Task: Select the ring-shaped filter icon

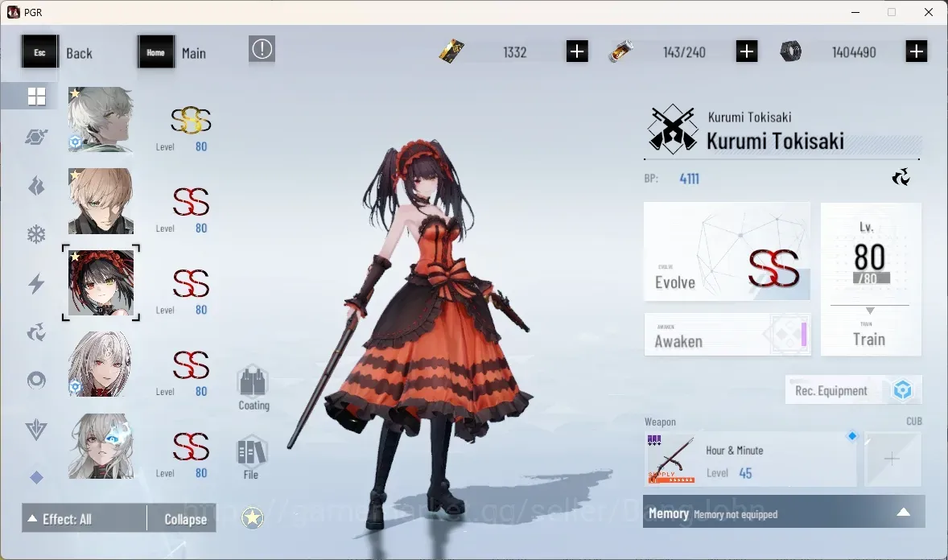Action: click(36, 380)
